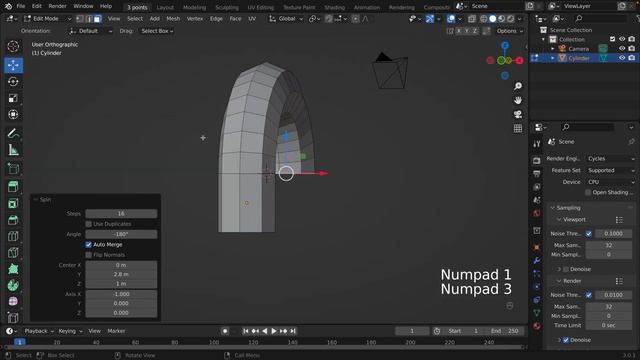The image size is (640, 360).
Task: Open the Tool properties tab
Action: coord(537,144)
